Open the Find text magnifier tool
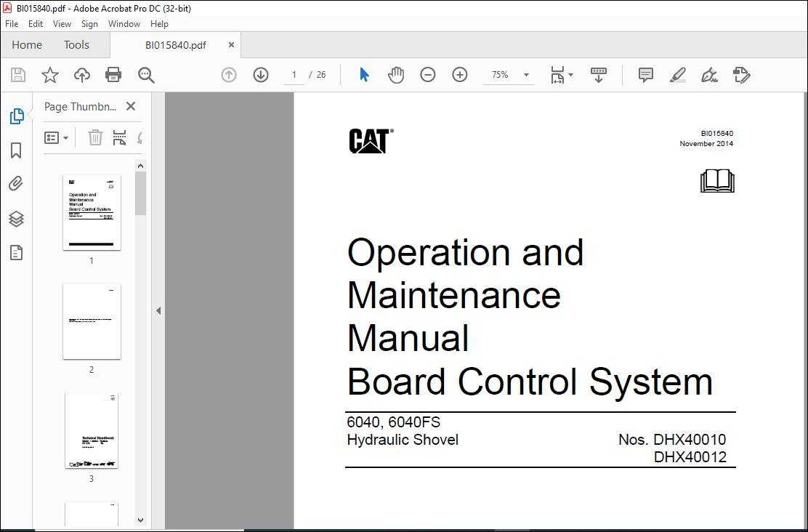 pyautogui.click(x=146, y=76)
